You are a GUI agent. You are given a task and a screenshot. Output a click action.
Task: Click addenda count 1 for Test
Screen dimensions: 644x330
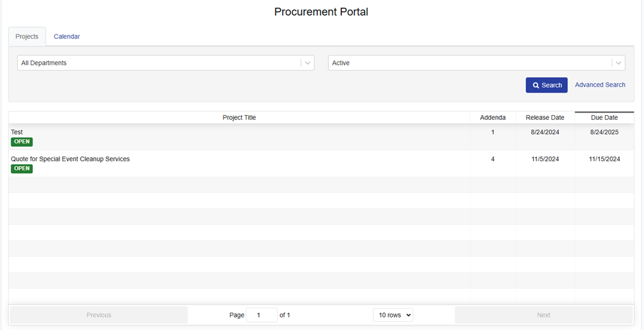click(x=493, y=132)
